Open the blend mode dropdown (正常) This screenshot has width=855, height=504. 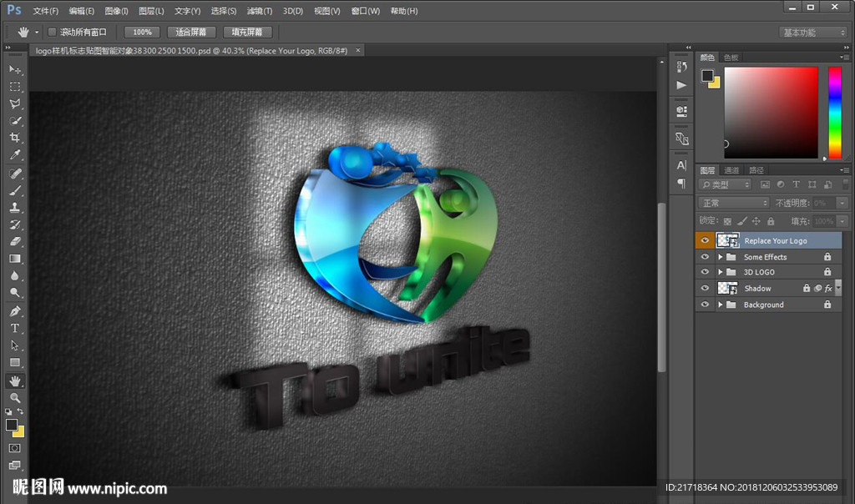point(734,203)
